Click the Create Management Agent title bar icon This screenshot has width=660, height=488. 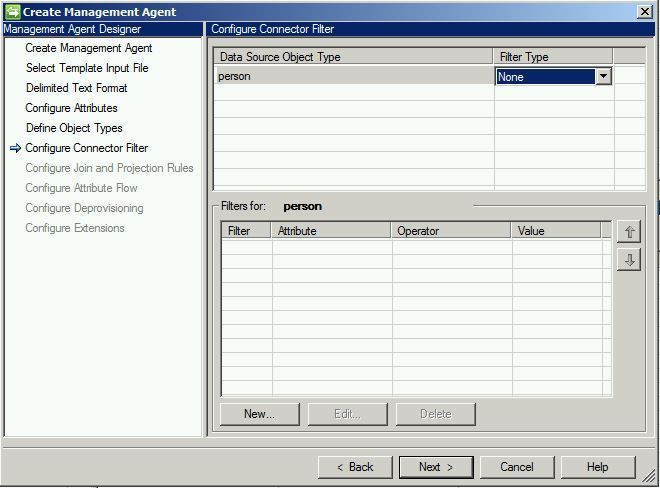13,12
